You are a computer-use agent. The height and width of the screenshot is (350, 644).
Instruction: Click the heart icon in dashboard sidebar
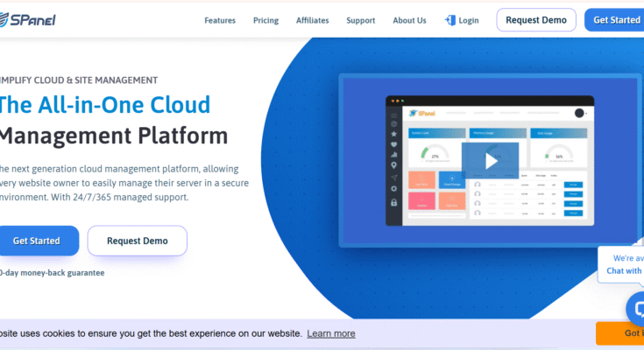tap(394, 143)
